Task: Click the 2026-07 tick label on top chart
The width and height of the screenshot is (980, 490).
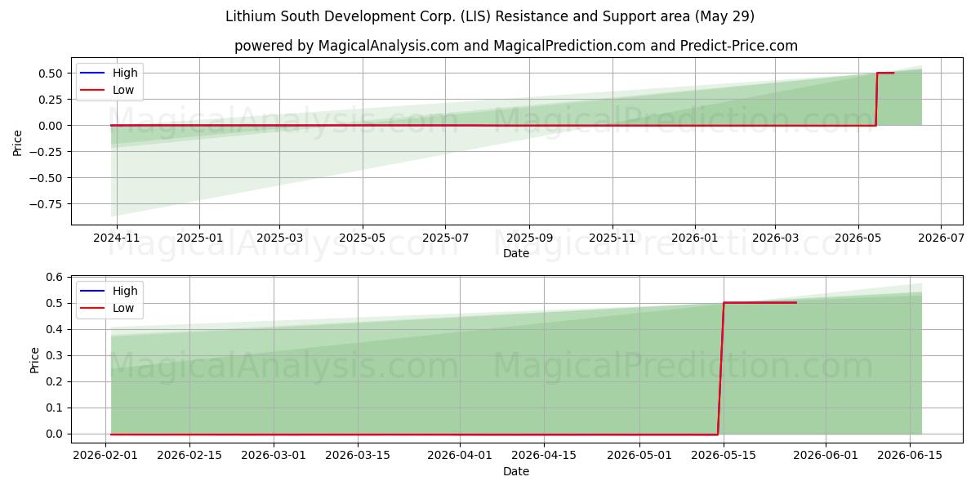Action: (940, 238)
